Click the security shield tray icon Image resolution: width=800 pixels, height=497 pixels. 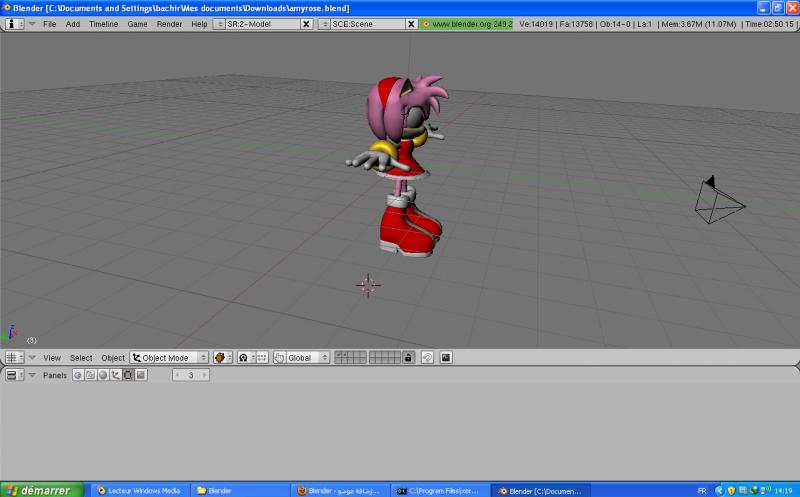click(731, 490)
